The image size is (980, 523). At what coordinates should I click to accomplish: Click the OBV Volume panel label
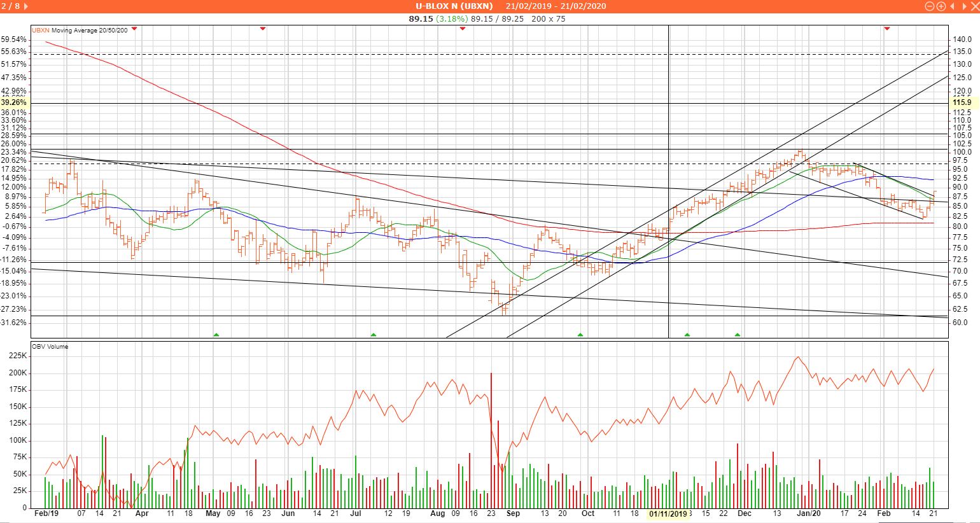(x=50, y=347)
